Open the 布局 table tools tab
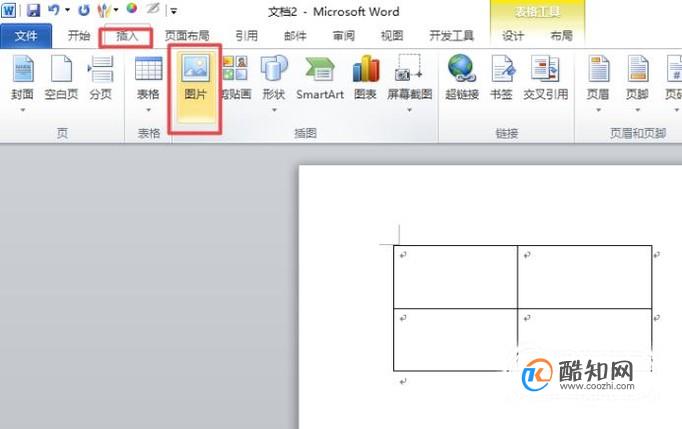This screenshot has width=682, height=429. 561,36
